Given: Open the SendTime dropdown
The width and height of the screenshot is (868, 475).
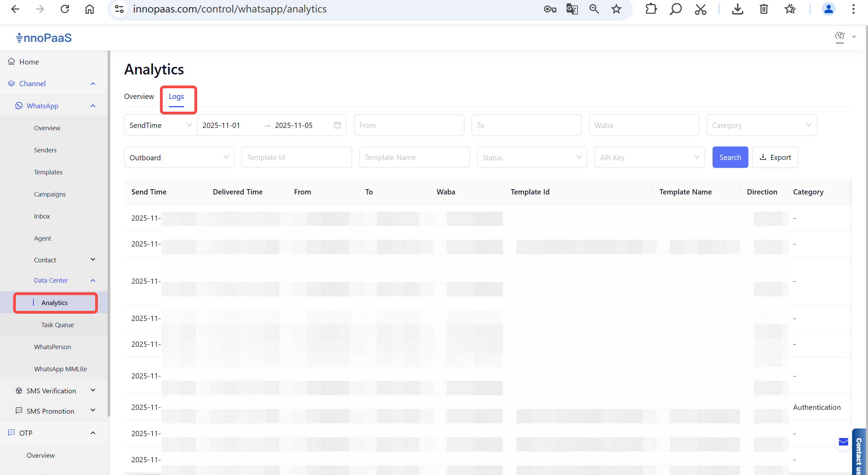Looking at the screenshot, I should [160, 125].
